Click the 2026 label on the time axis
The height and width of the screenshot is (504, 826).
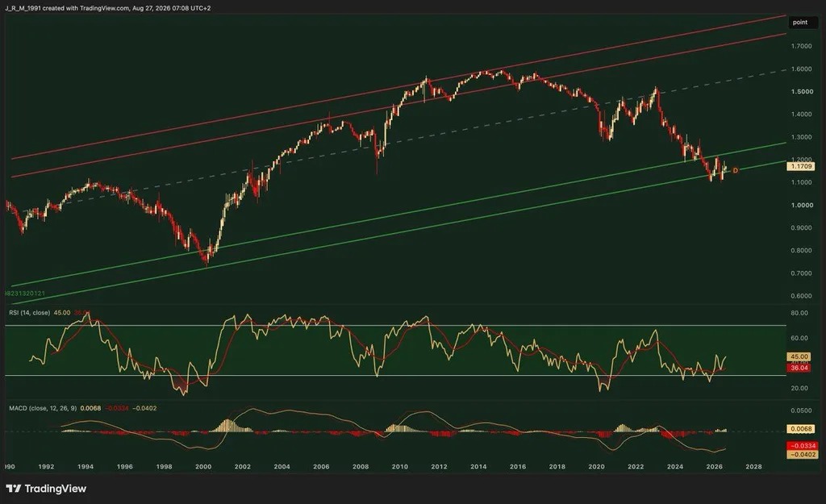714,467
